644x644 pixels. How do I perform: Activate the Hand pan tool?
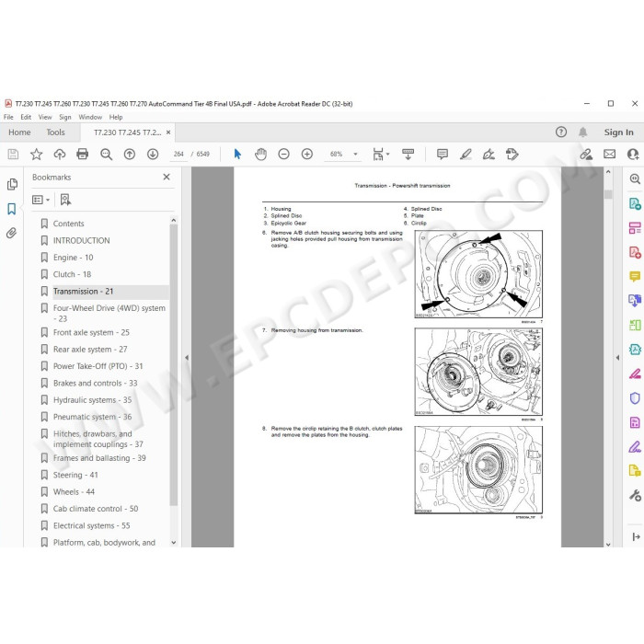260,154
